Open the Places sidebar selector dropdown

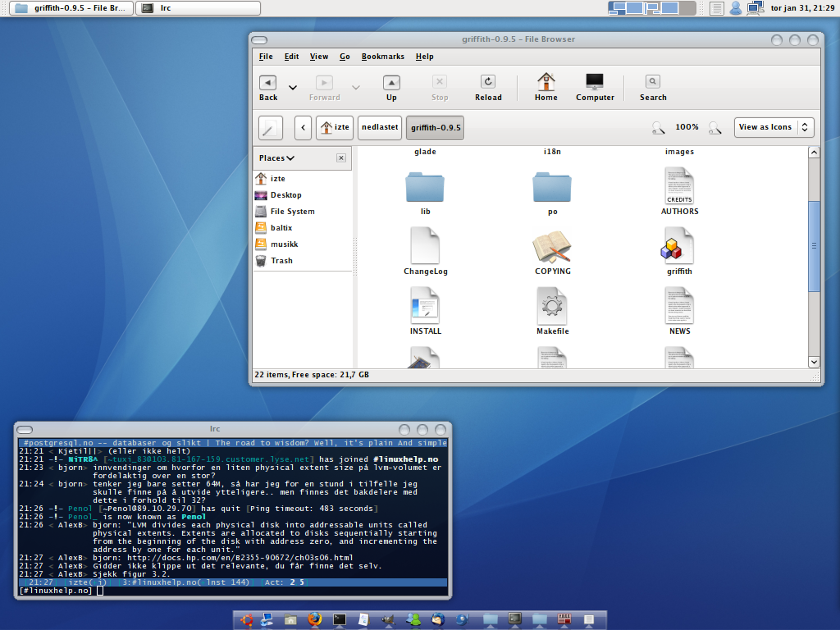276,158
